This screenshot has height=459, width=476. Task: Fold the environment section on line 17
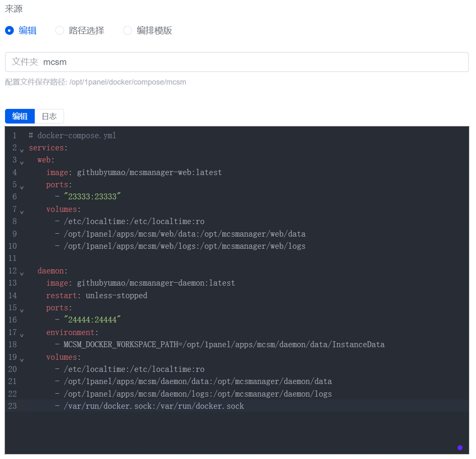pos(22,335)
